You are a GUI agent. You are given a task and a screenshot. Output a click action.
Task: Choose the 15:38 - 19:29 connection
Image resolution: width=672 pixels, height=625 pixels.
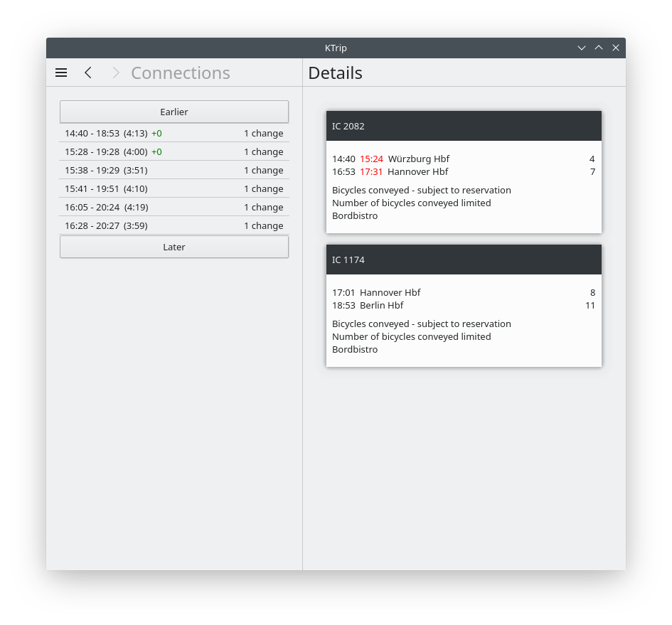tap(174, 170)
